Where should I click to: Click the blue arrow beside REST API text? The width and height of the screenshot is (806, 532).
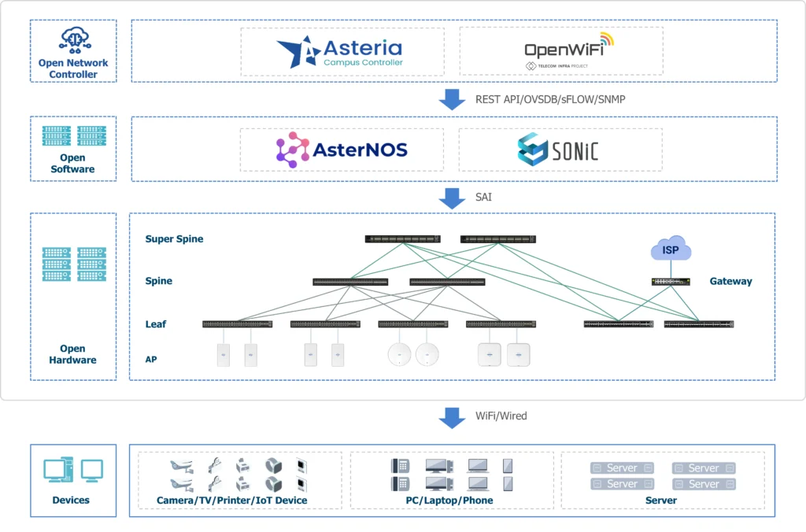coord(453,99)
